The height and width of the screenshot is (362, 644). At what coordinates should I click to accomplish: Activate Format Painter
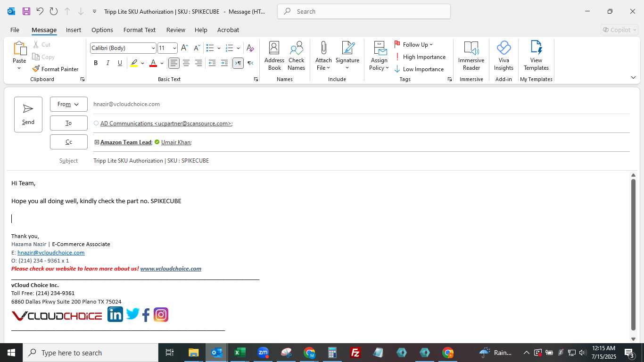55,69
